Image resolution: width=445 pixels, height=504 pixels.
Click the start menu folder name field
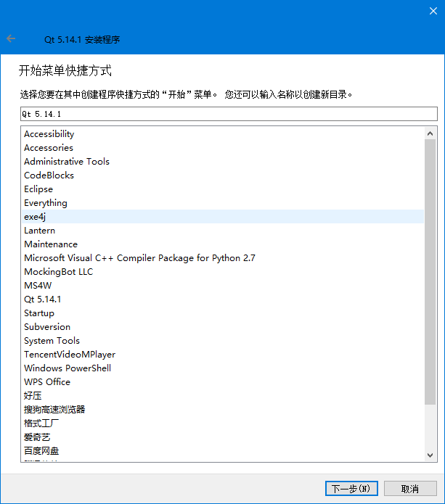pyautogui.click(x=229, y=114)
